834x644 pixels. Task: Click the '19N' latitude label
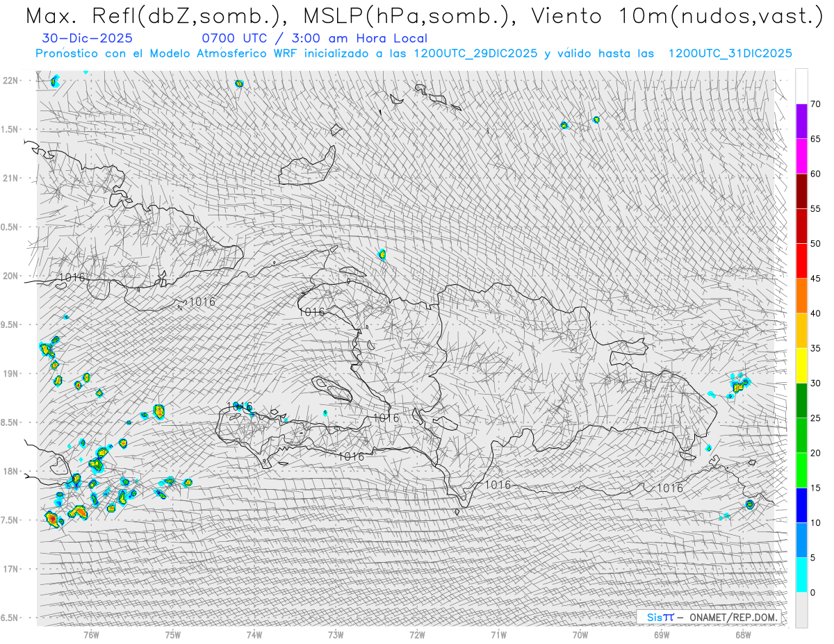pos(11,373)
